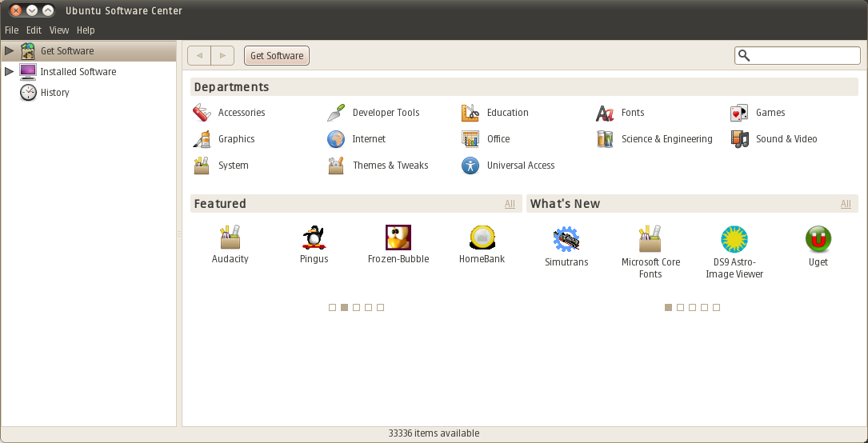Select the Microsoft Core Fonts icon

[650, 239]
